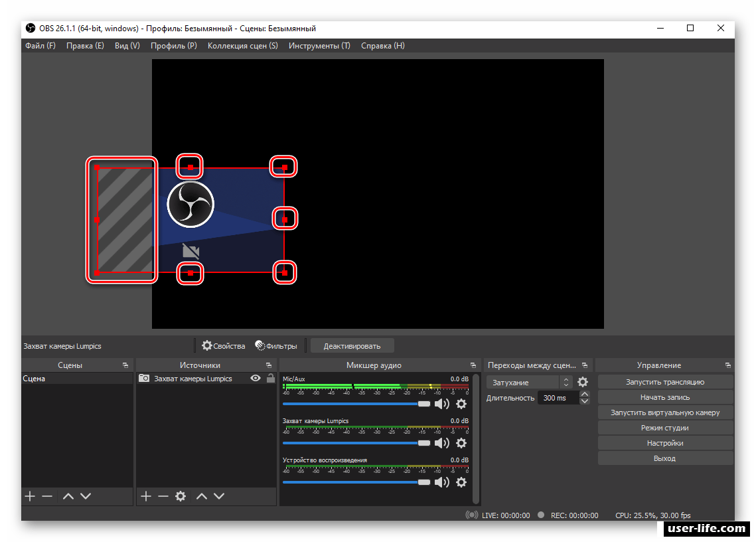Select the Захват камеры Lumpics source row
Screen dimensions: 756x542
pos(206,379)
